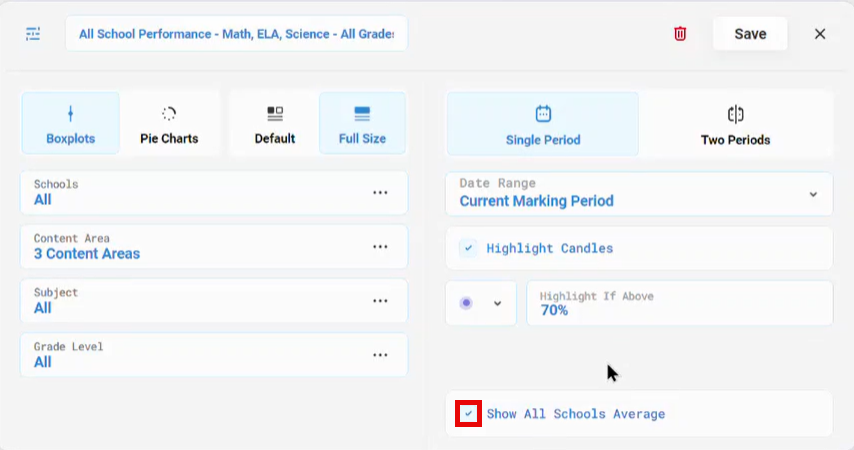
Task: Choose the Default size layout
Action: (274, 124)
